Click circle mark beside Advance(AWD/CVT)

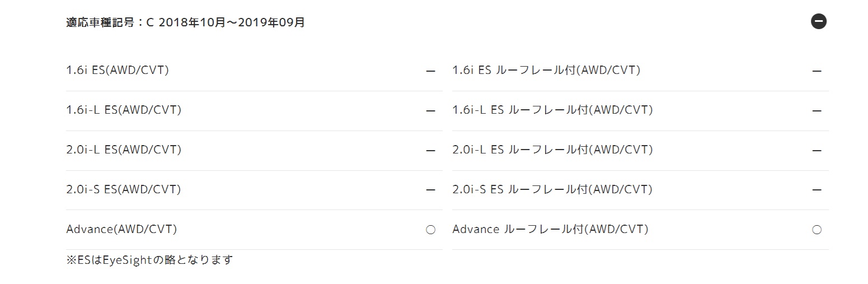point(430,230)
